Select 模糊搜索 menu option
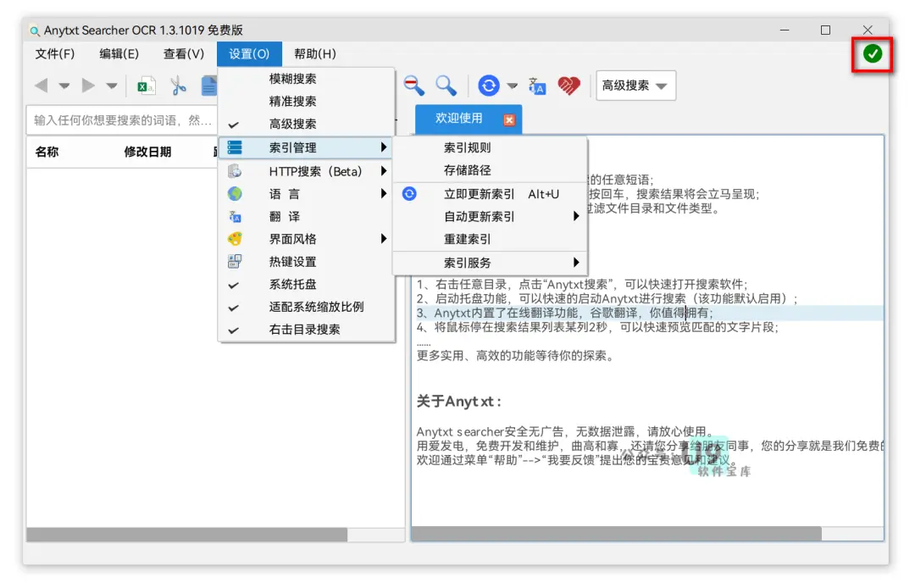 [x=307, y=79]
